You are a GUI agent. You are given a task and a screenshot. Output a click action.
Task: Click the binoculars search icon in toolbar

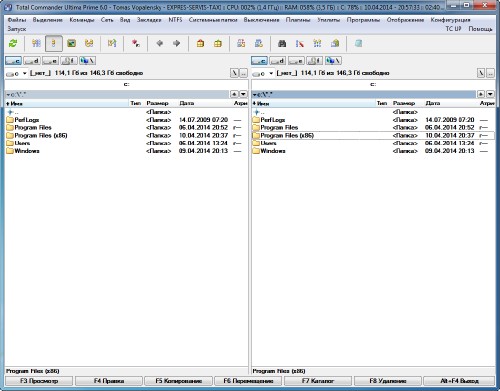tap(282, 43)
